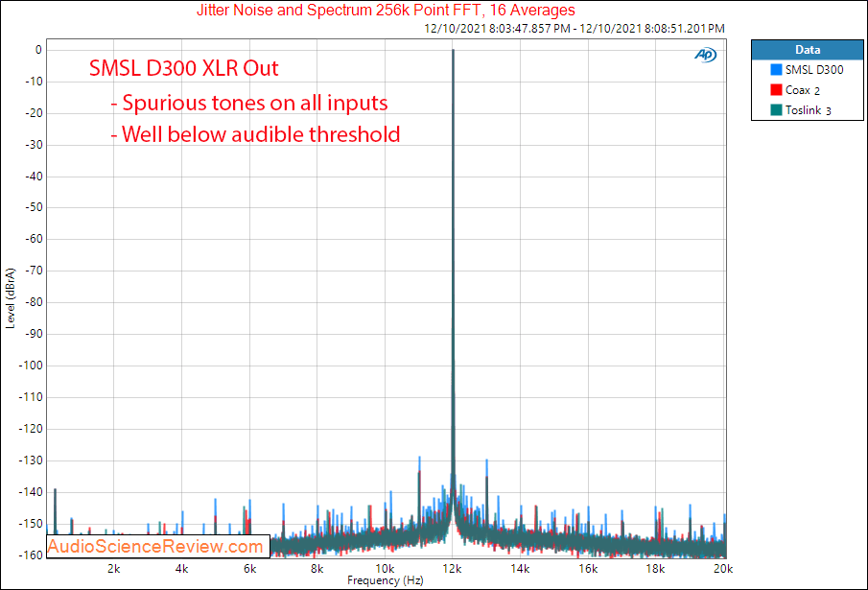This screenshot has width=868, height=590.
Task: Click the 8k frequency axis label
Action: (x=317, y=569)
